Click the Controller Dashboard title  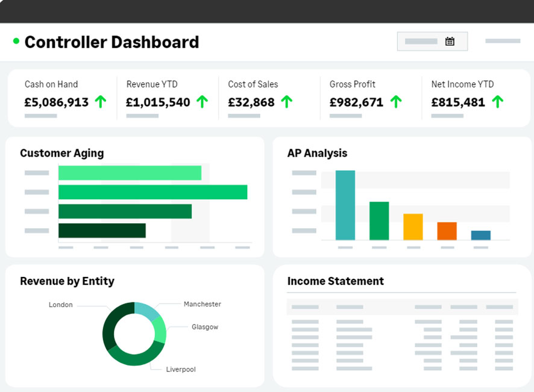[112, 42]
